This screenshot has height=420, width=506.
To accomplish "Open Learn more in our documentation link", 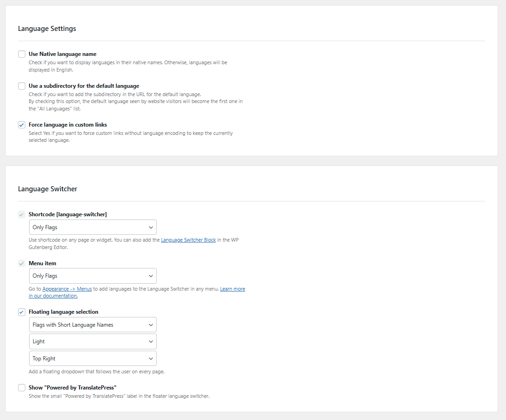I will tap(233, 289).
